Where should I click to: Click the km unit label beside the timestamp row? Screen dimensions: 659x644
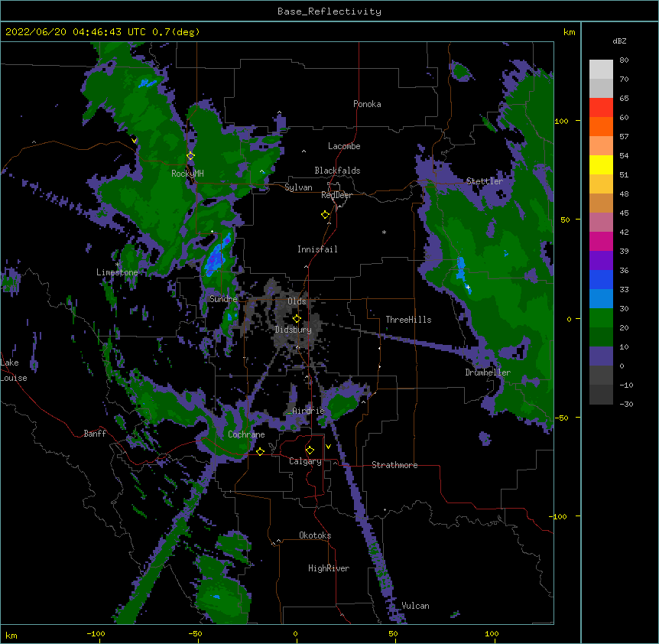point(570,32)
